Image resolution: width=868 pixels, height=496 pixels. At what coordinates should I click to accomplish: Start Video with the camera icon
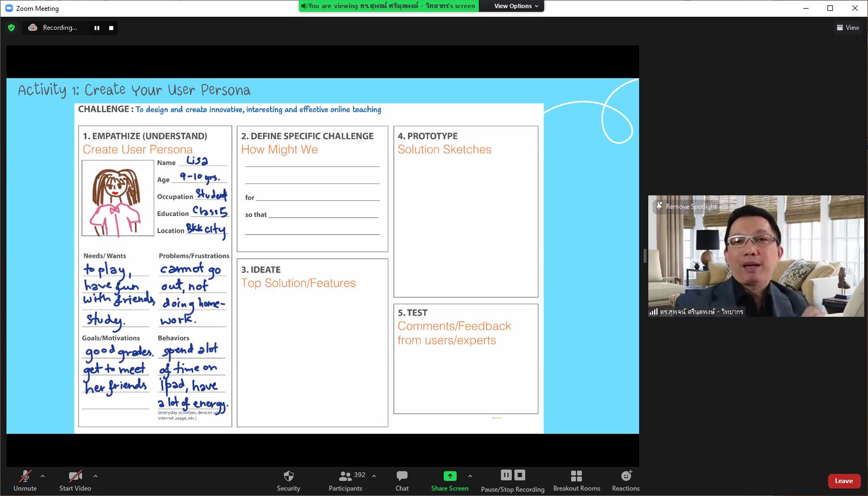75,480
